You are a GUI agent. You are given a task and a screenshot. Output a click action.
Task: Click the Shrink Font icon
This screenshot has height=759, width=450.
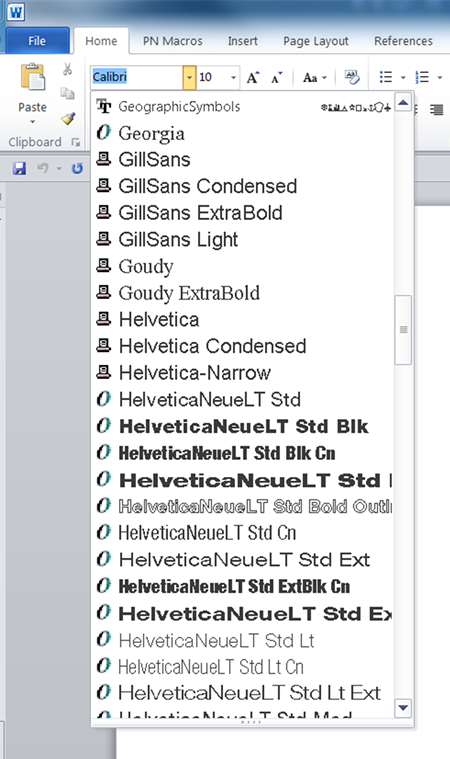click(x=276, y=77)
